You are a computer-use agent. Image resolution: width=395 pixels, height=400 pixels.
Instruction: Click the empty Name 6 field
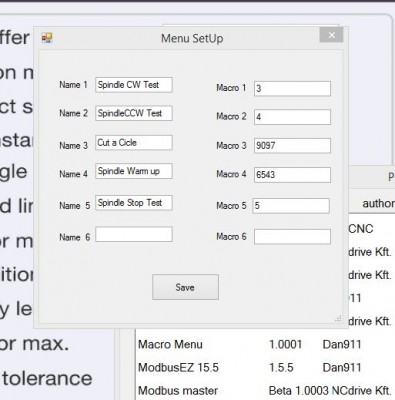(x=134, y=234)
